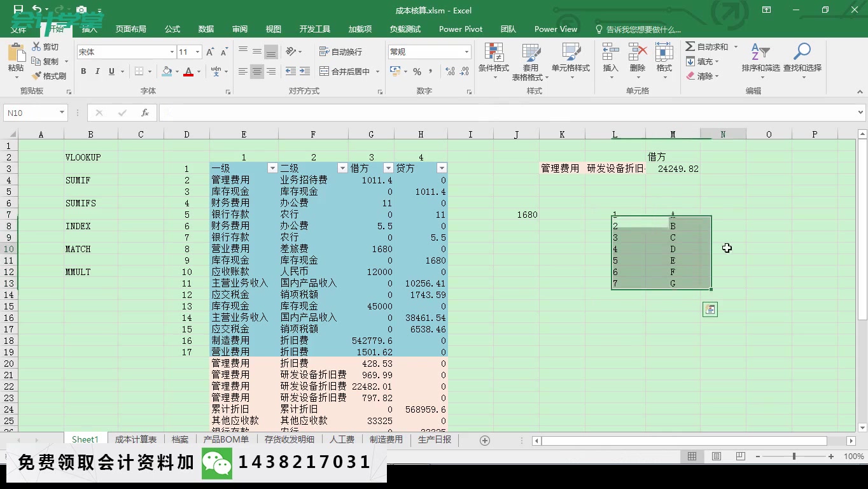Increase indent in alignment group

click(x=305, y=71)
